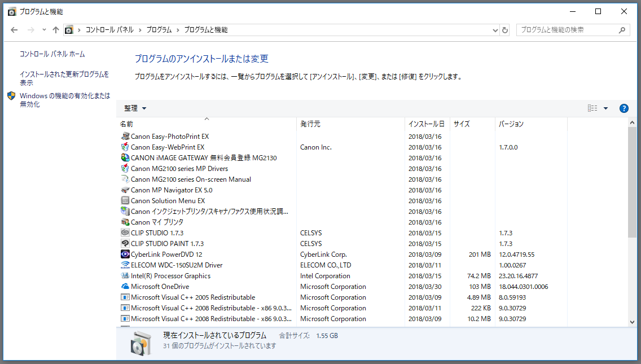Click プログラム in the breadcrumb path
The image size is (641, 364).
(159, 30)
